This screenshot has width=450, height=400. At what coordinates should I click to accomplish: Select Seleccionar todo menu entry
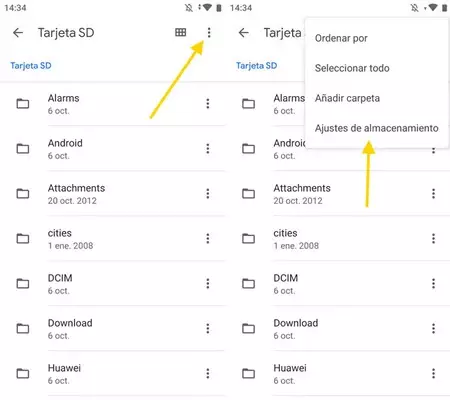click(x=352, y=68)
